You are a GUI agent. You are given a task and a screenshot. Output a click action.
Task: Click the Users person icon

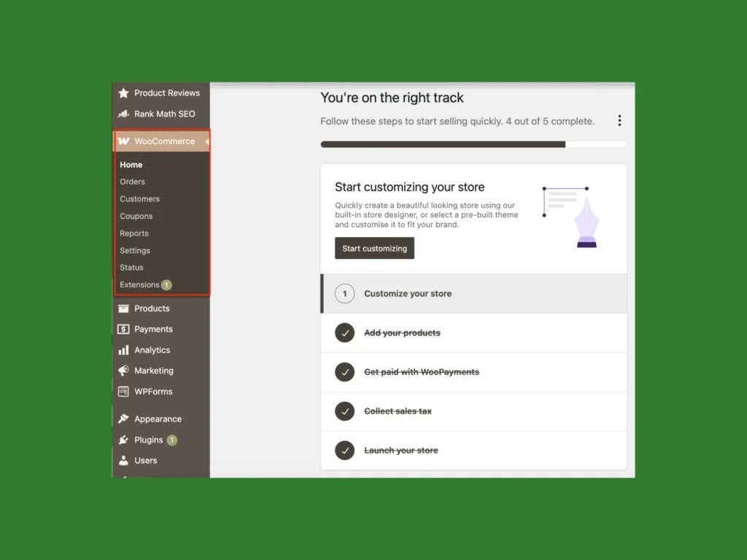pyautogui.click(x=123, y=461)
